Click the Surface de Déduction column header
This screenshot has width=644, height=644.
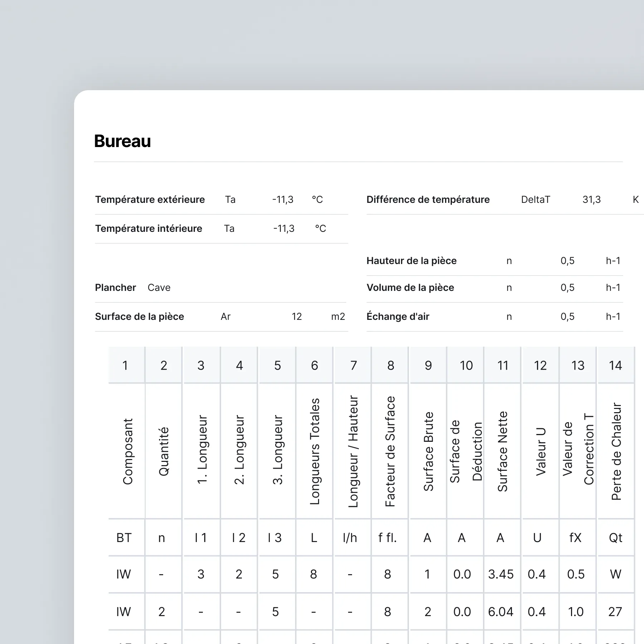click(466, 452)
